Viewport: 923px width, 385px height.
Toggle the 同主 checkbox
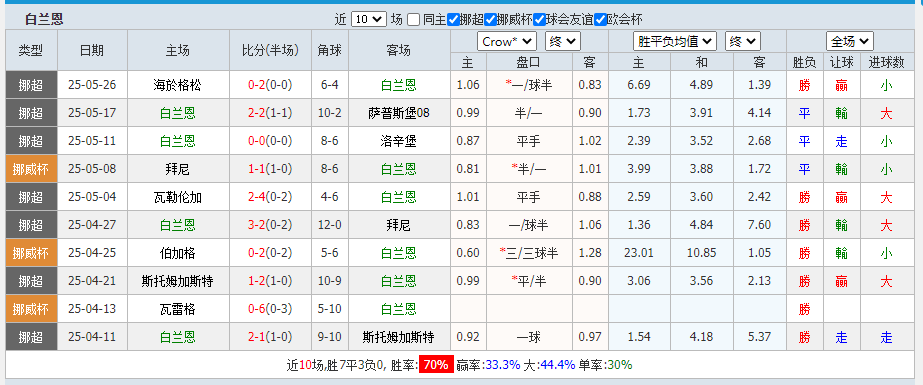click(413, 19)
